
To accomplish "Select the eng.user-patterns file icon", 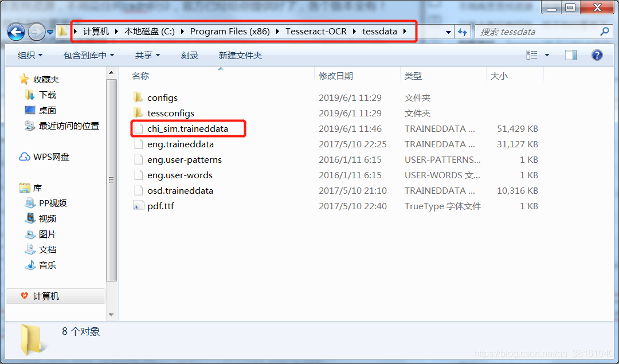I will [x=138, y=159].
